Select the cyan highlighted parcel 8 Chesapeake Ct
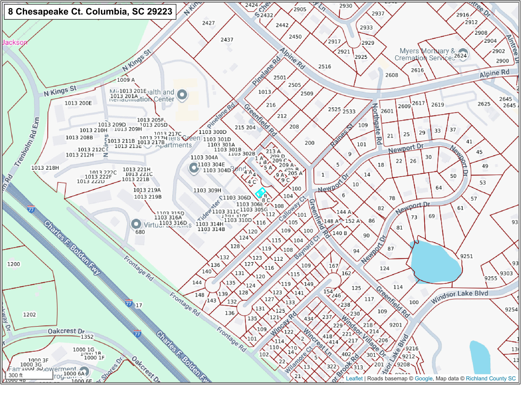This screenshot has height=411, width=532. [260, 193]
